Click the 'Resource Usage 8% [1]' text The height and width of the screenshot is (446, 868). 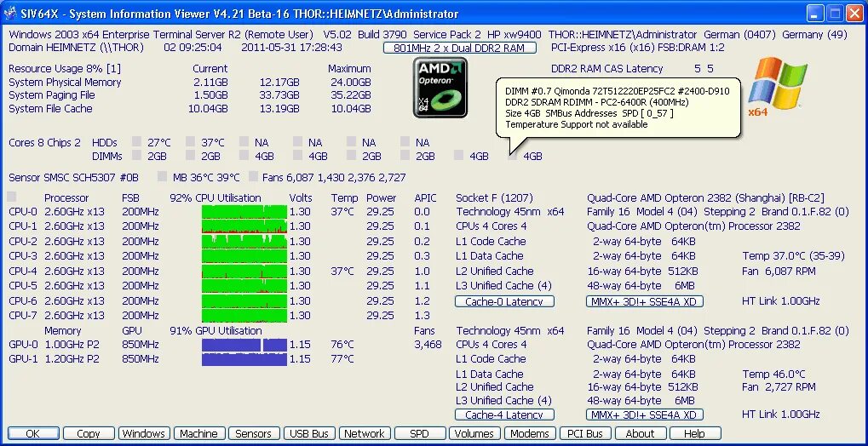[65, 69]
